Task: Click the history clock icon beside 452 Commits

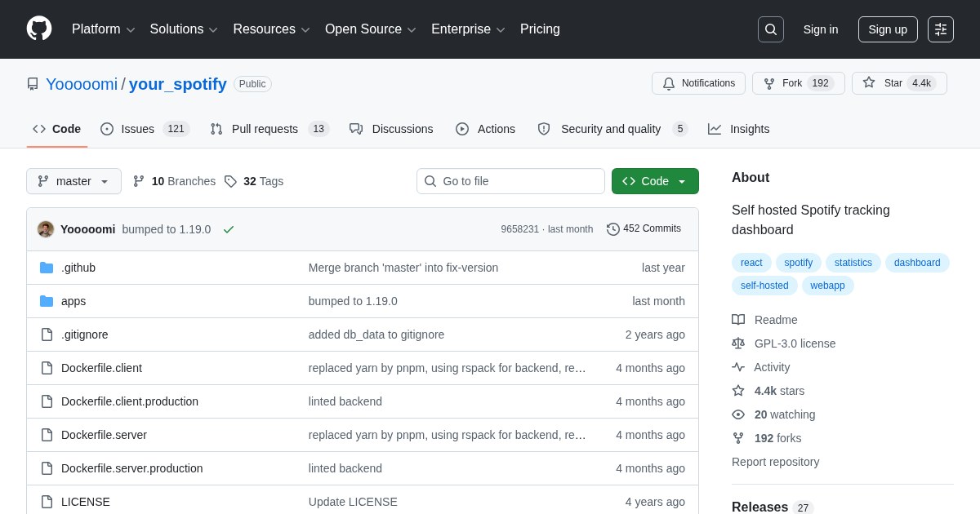Action: pyautogui.click(x=613, y=229)
